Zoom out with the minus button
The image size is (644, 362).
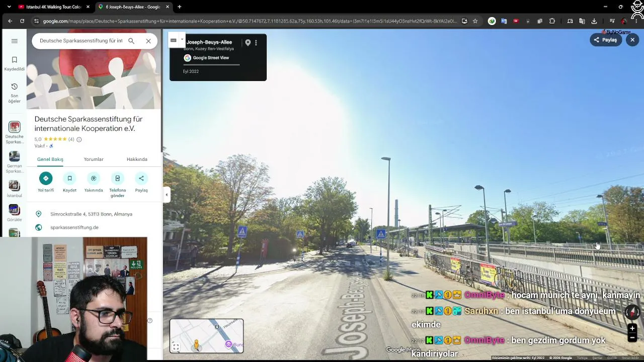click(632, 338)
